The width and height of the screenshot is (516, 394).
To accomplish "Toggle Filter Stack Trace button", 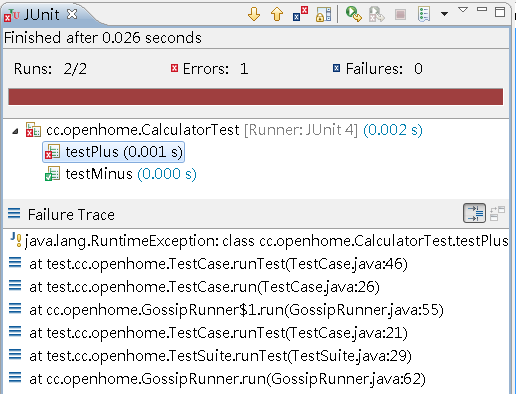I will point(474,213).
